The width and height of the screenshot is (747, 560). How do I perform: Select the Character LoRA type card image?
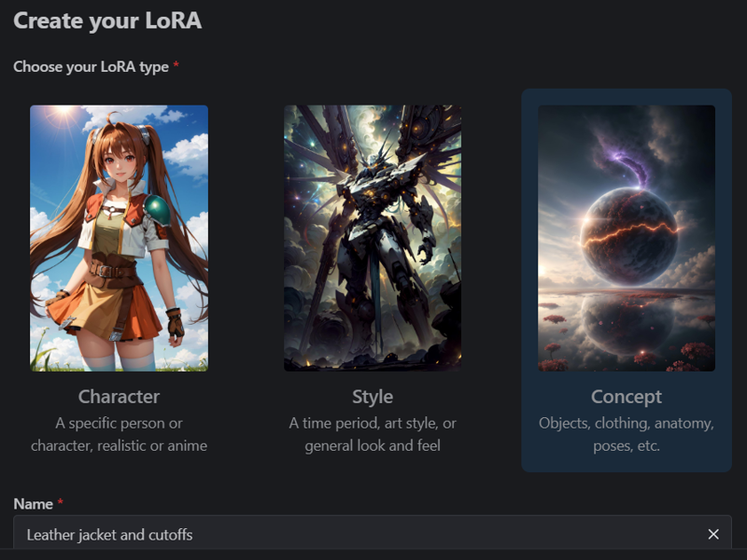coord(120,238)
